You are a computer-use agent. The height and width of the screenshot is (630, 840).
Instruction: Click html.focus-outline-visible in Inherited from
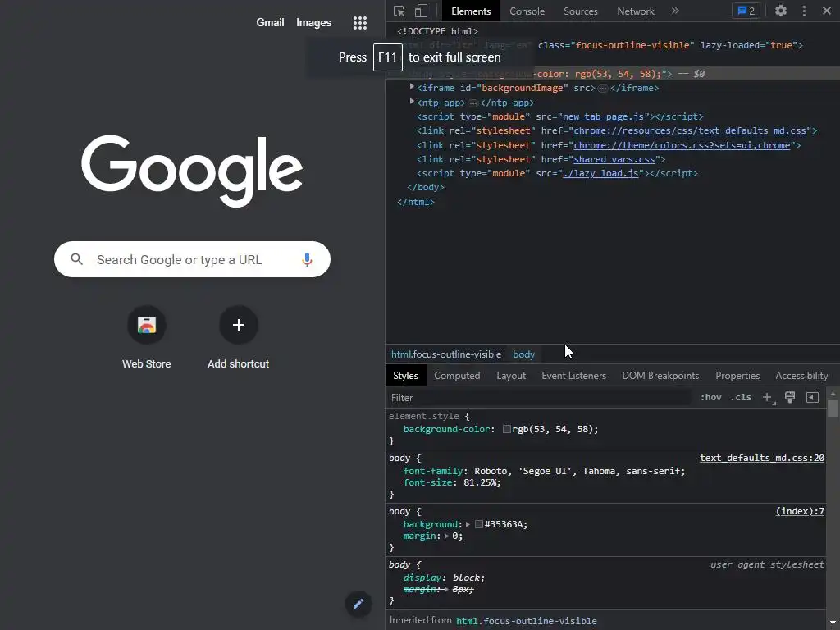pyautogui.click(x=526, y=621)
